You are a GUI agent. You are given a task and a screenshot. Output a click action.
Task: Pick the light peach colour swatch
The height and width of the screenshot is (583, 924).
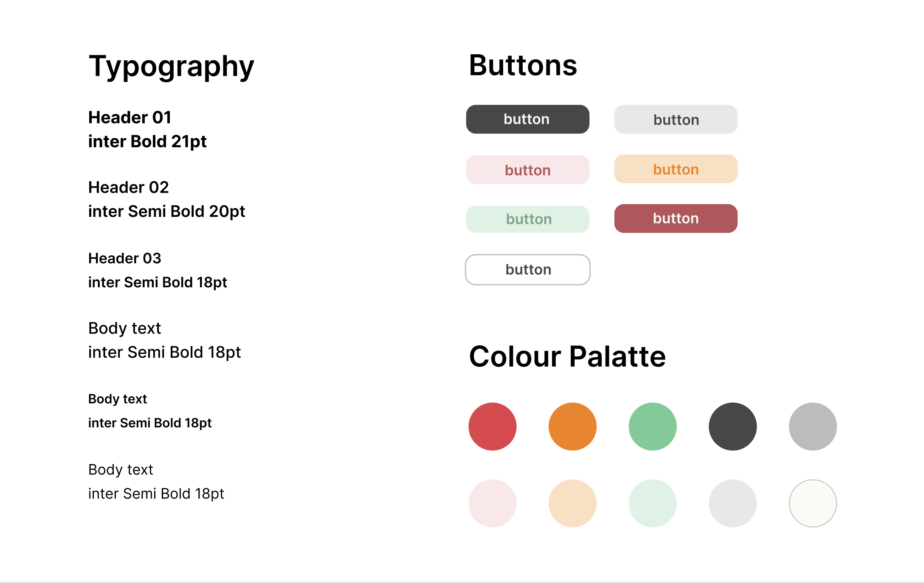(572, 503)
